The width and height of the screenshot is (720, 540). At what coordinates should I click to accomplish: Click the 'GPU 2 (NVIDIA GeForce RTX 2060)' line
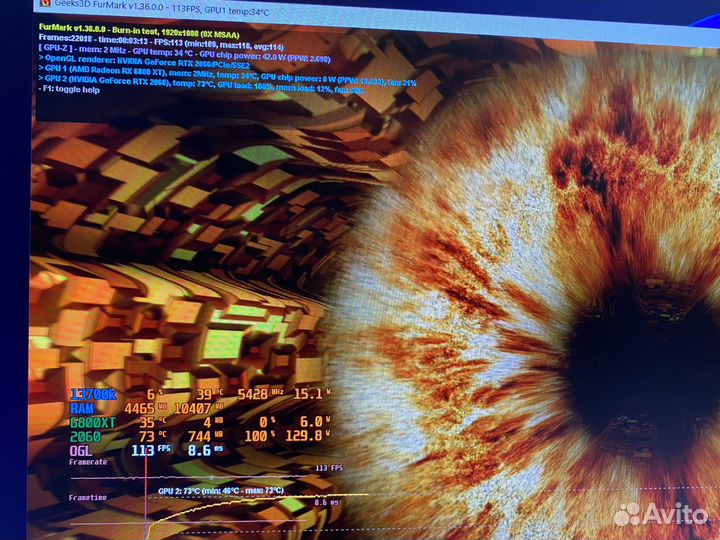point(201,84)
